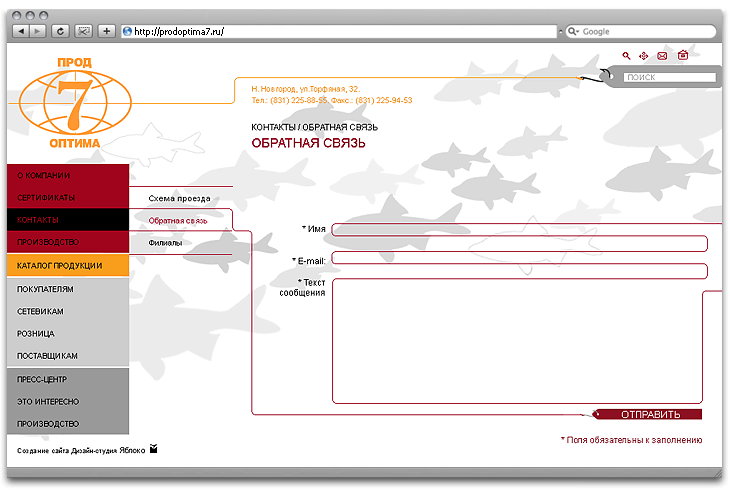Open the red ПРОИЗВОДСТВО menu item

coord(68,242)
